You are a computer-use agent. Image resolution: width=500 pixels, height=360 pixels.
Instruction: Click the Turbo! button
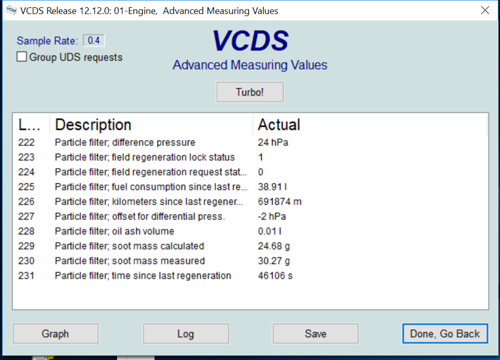pyautogui.click(x=250, y=92)
